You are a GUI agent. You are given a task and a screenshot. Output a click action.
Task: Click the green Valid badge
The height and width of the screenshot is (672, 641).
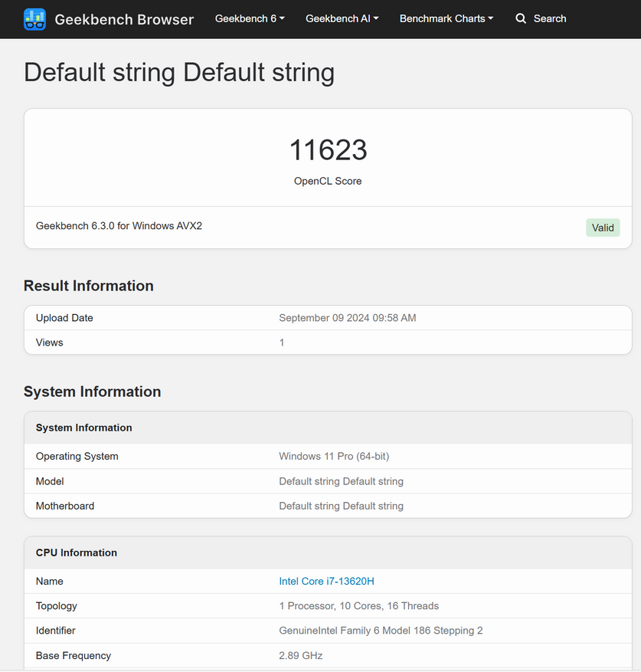(603, 228)
